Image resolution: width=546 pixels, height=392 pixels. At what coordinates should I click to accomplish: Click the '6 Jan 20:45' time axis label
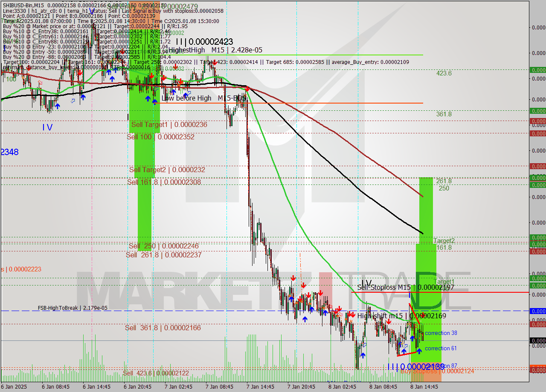click(x=137, y=387)
